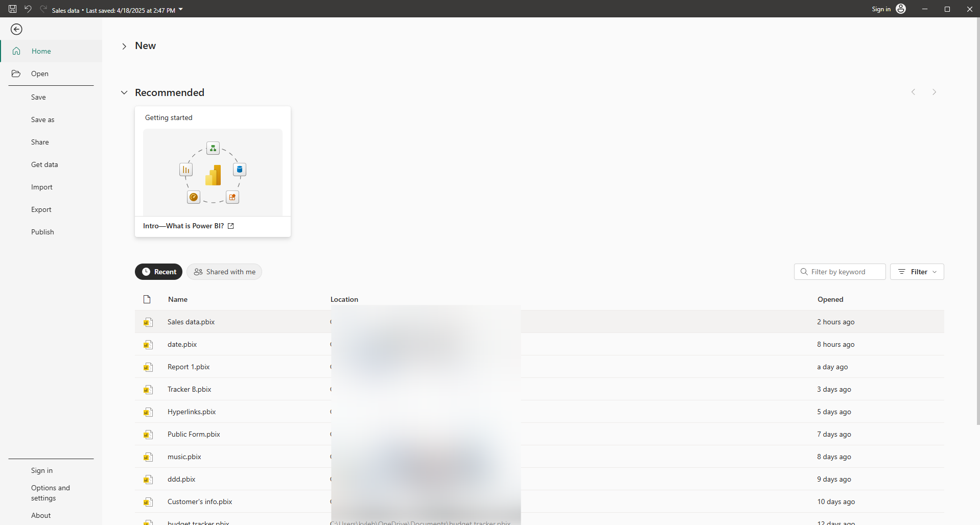Click the file icon next to Report 1.pbix
The height and width of the screenshot is (525, 980).
(x=148, y=367)
